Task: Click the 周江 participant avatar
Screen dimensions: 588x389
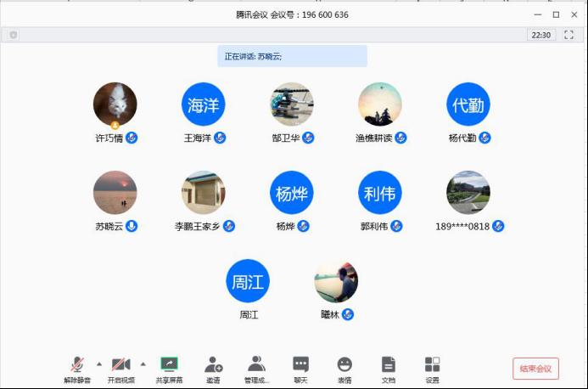Action: 247,281
